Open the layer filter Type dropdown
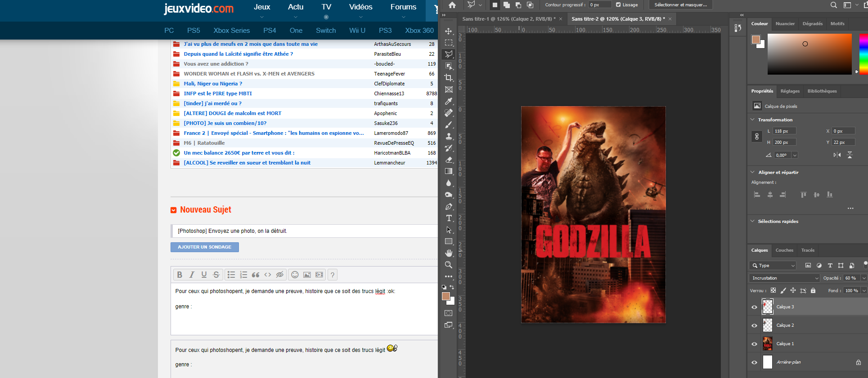The width and height of the screenshot is (868, 378). (x=773, y=266)
